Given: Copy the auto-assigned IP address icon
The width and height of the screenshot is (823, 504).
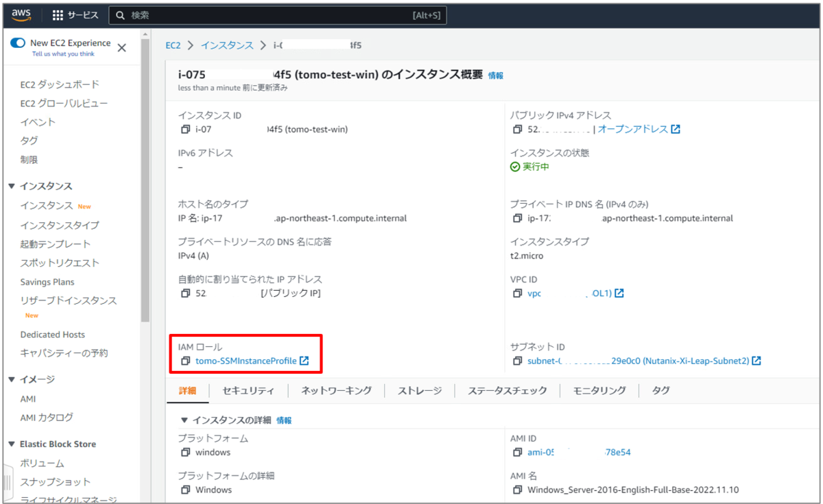Looking at the screenshot, I should (185, 293).
